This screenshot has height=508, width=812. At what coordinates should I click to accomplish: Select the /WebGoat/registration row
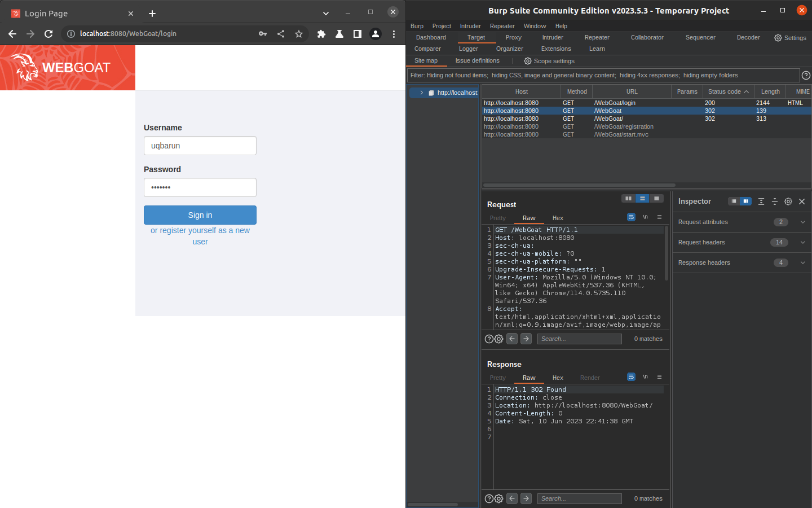(646, 126)
